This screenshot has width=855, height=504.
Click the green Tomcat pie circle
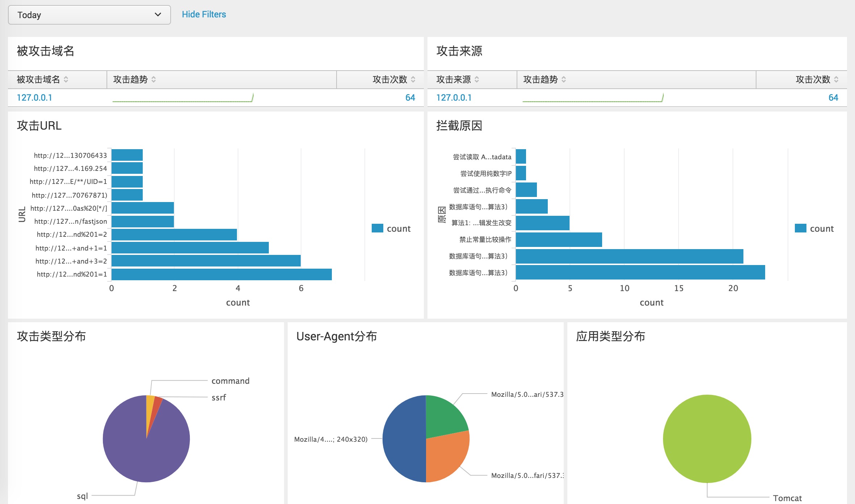coord(707,438)
